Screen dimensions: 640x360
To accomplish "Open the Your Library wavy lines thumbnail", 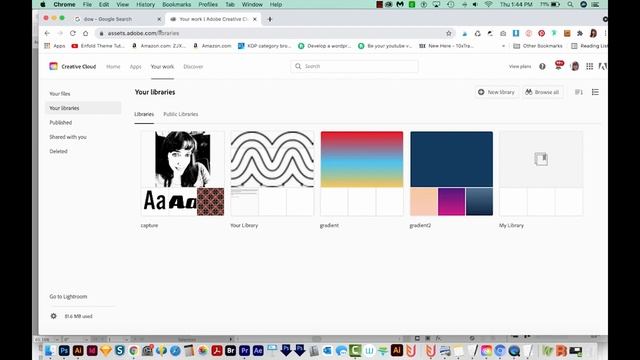I will click(272, 159).
